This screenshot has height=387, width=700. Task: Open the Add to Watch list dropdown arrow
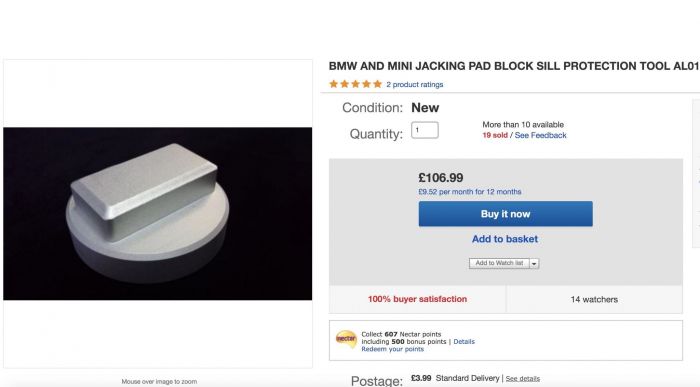pos(534,263)
